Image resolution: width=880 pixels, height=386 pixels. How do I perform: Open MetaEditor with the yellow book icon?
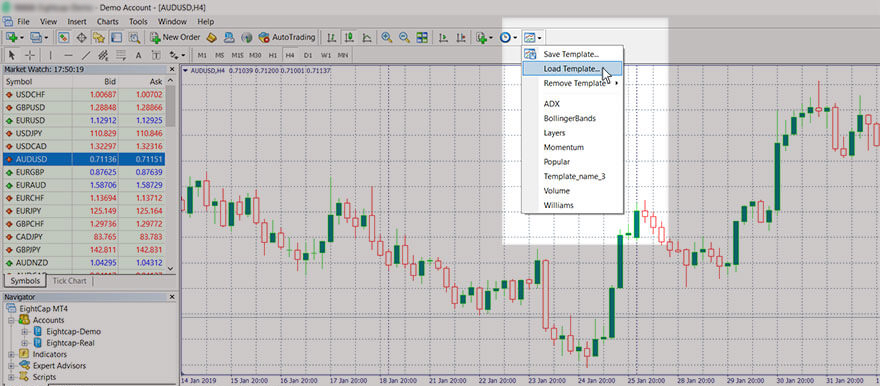pos(212,38)
